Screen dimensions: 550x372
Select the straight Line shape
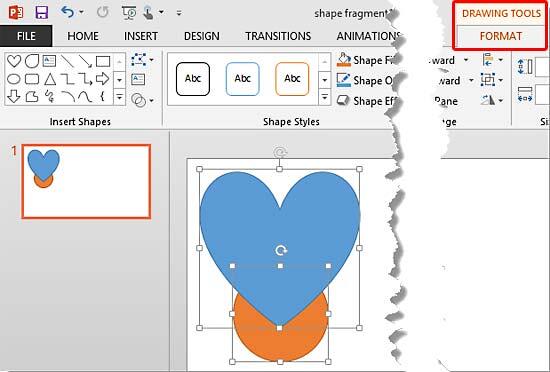(x=67, y=61)
